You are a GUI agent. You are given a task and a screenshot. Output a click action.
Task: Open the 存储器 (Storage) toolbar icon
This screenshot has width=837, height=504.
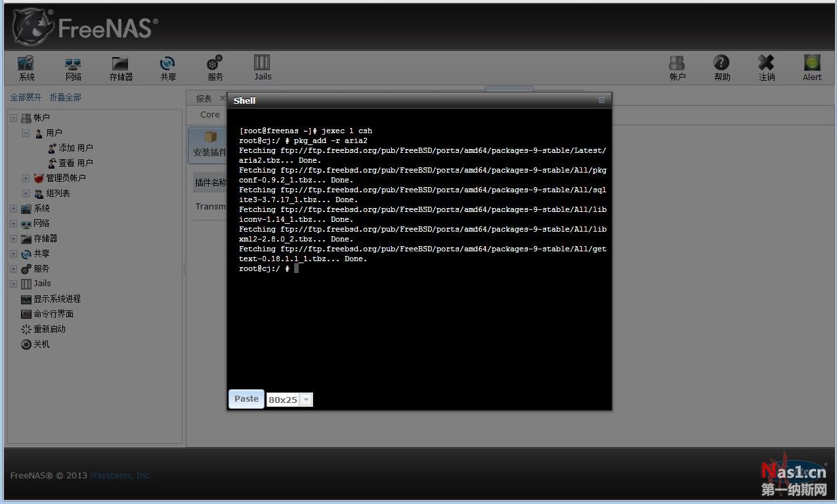pyautogui.click(x=121, y=68)
